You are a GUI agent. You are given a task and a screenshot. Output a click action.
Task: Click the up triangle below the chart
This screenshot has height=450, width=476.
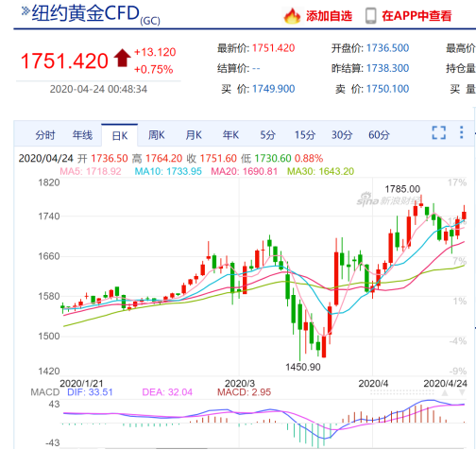click(x=445, y=392)
